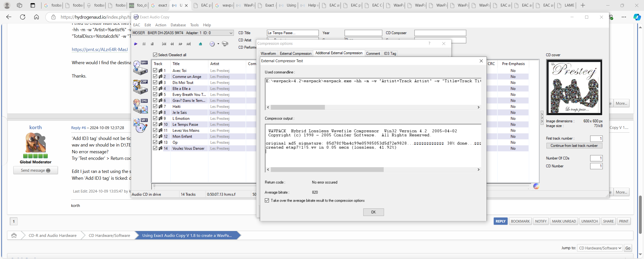Screen dimensions: 644x259
Task: Click the icon after the CD database dropdown
Action: tap(225, 44)
